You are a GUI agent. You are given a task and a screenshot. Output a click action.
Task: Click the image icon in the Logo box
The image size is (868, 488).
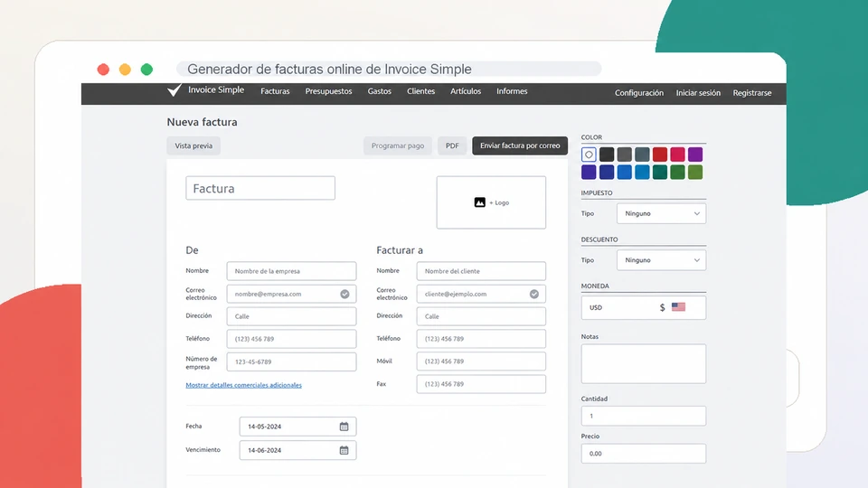[480, 202]
